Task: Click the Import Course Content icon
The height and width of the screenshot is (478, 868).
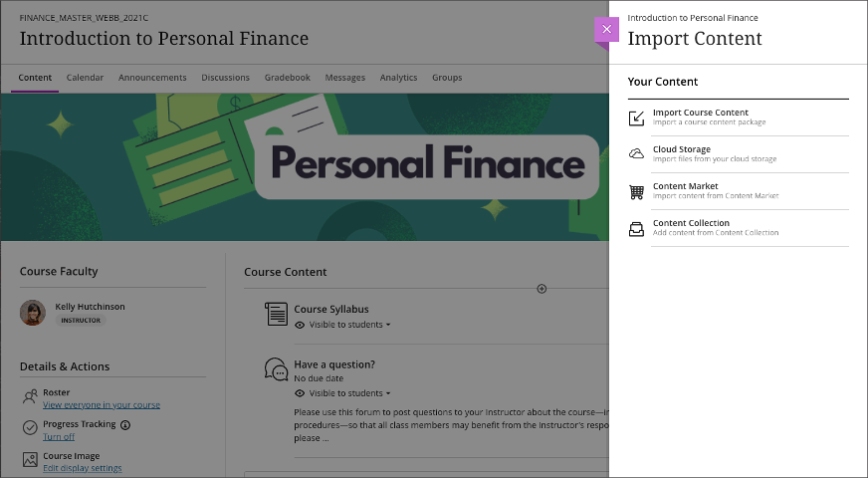Action: click(637, 119)
